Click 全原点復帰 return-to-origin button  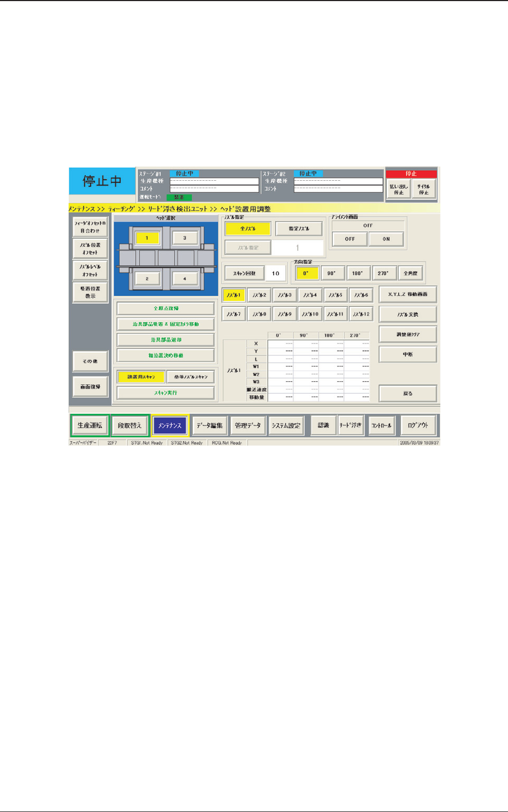tap(166, 309)
